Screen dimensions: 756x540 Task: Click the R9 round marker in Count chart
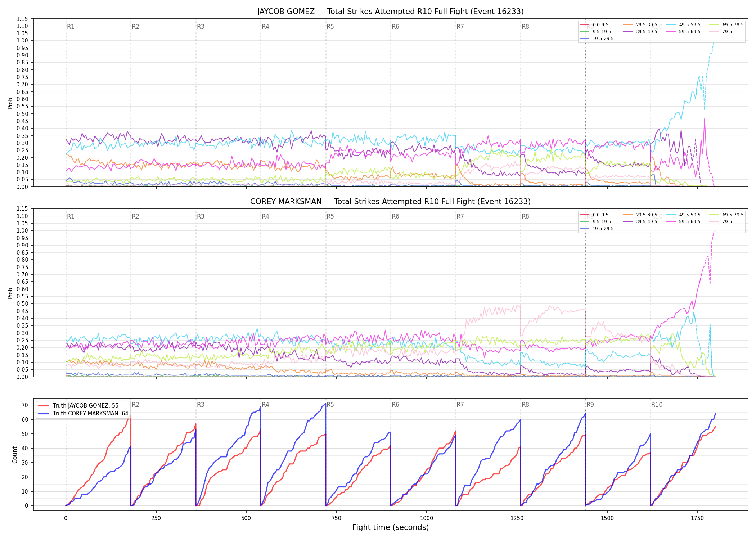coord(590,405)
